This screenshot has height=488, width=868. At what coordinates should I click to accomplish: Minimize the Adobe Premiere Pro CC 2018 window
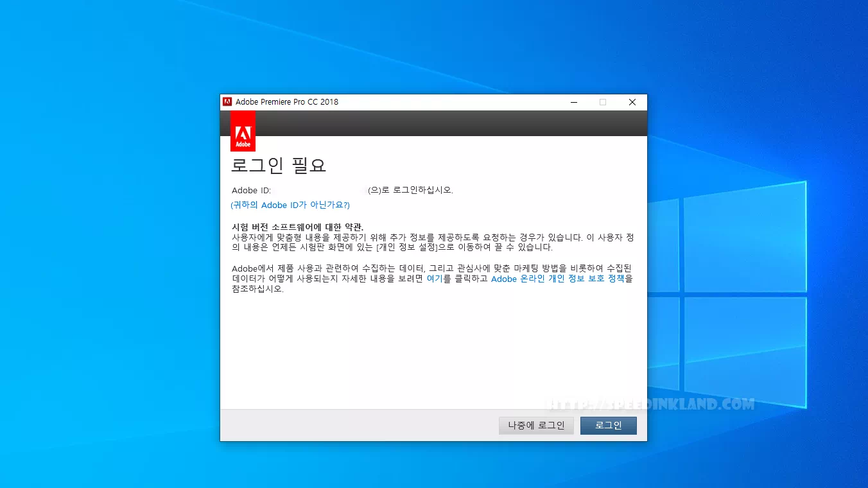point(574,102)
